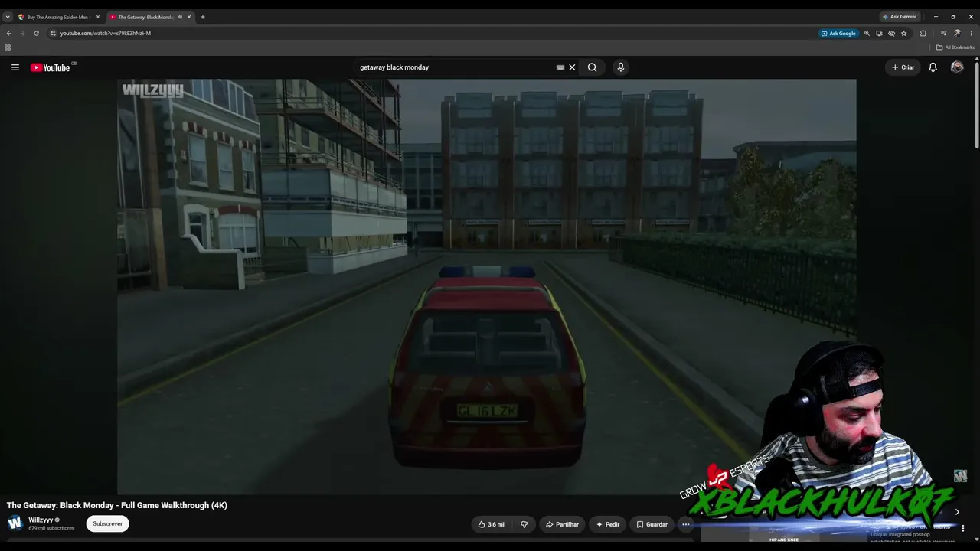Like the video (3,6 mil)
Image resolution: width=980 pixels, height=551 pixels.
tap(492, 524)
